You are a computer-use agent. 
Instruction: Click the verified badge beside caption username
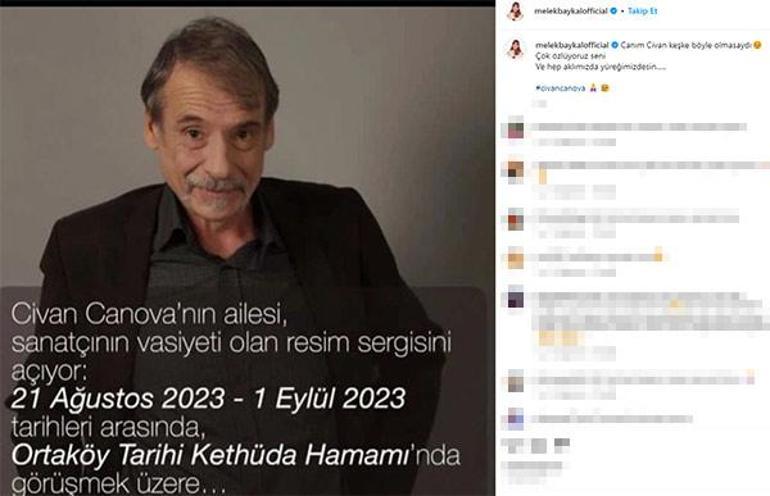(x=614, y=45)
